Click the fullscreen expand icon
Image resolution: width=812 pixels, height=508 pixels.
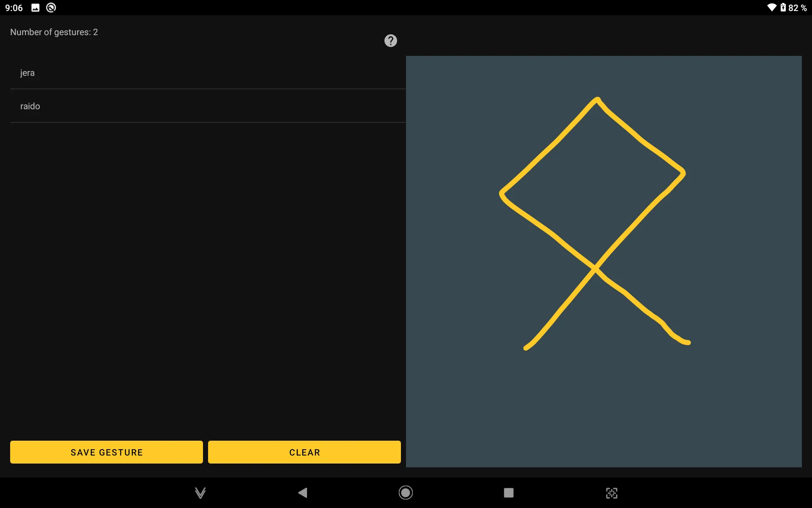pyautogui.click(x=612, y=492)
